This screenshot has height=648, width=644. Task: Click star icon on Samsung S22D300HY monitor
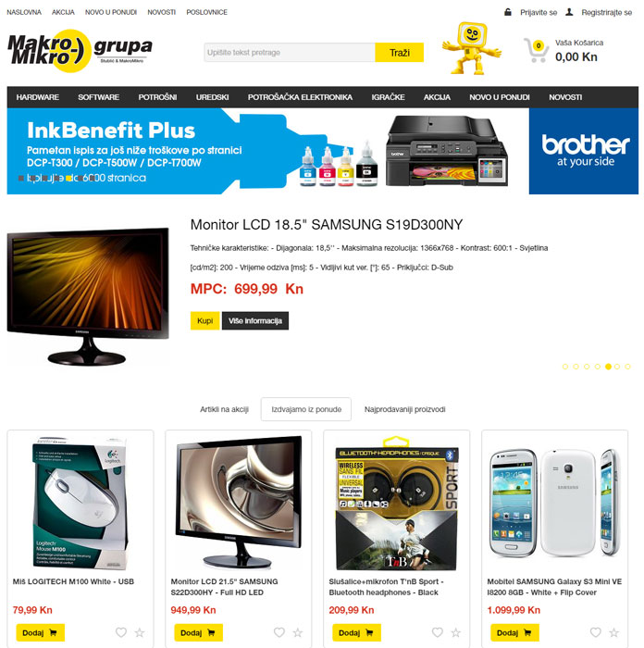click(298, 632)
